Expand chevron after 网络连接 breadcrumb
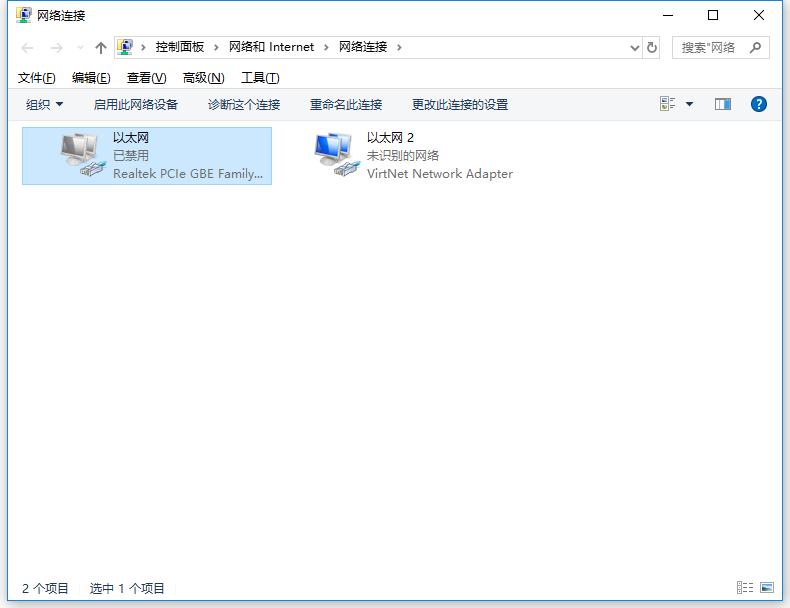Screen dimensions: 790x608 click(x=399, y=47)
